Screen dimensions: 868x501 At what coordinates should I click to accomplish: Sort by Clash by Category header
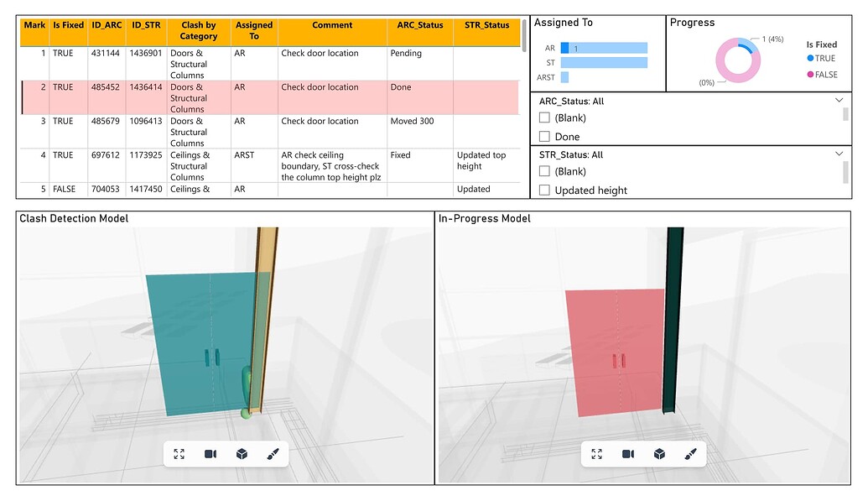pos(199,32)
